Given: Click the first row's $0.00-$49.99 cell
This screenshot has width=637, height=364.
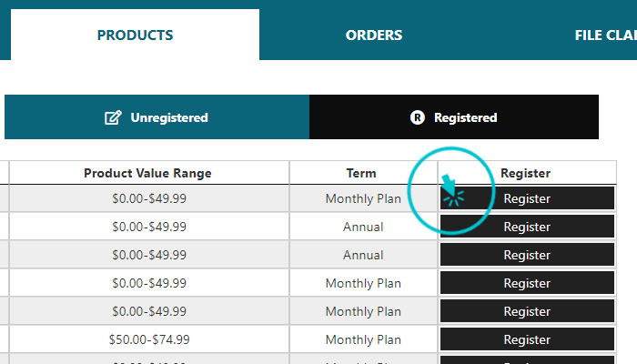Looking at the screenshot, I should pyautogui.click(x=148, y=198).
